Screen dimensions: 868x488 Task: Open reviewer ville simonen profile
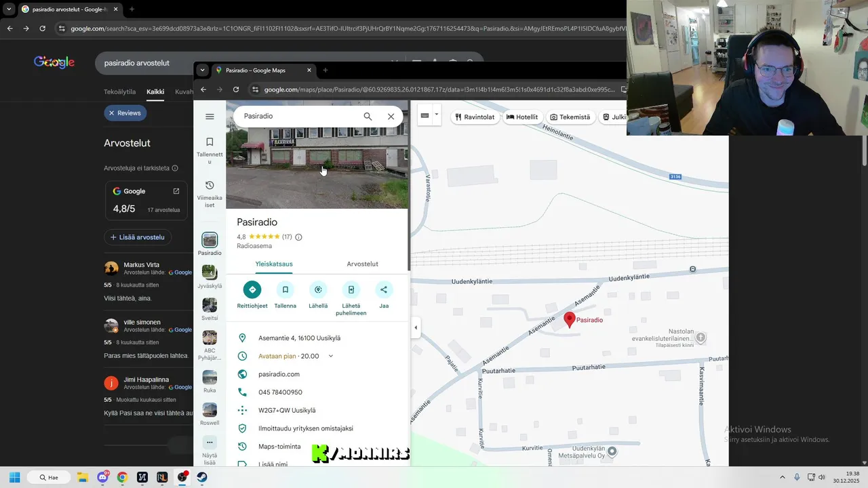142,322
